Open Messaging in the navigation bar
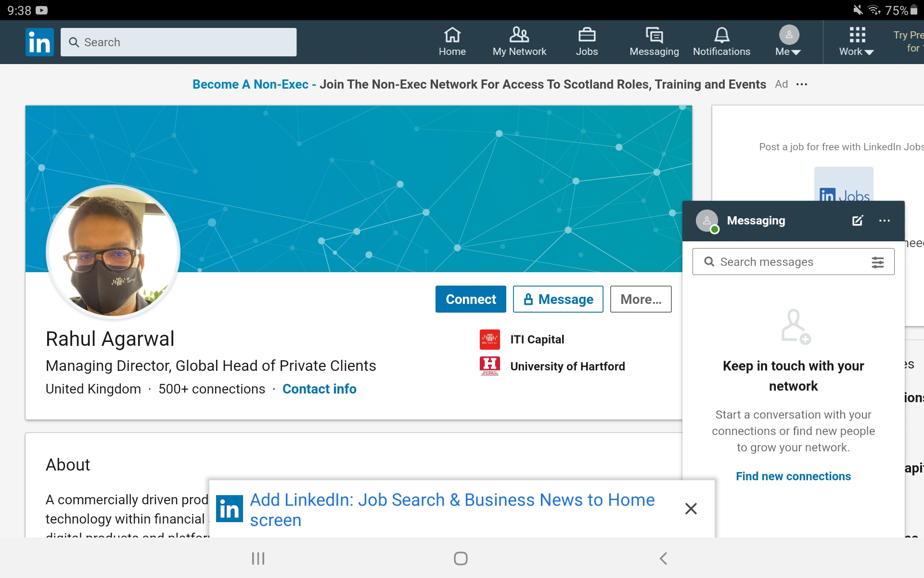Viewport: 924px width, 578px height. pyautogui.click(x=654, y=42)
